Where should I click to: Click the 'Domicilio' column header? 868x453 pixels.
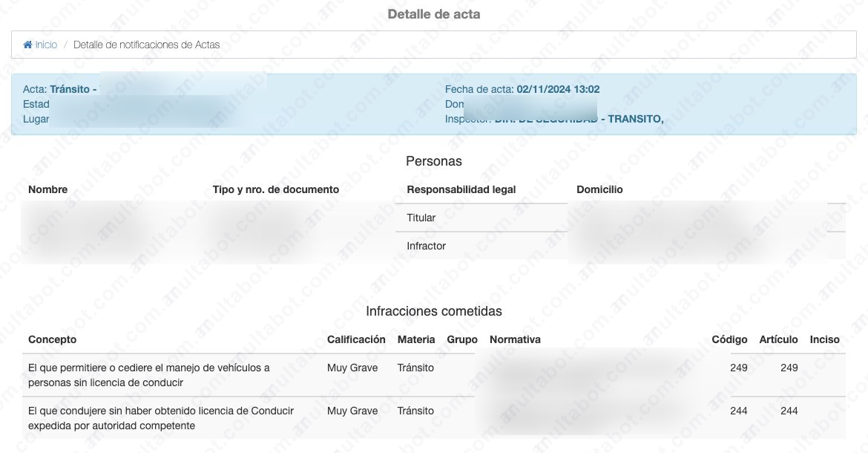pyautogui.click(x=599, y=189)
